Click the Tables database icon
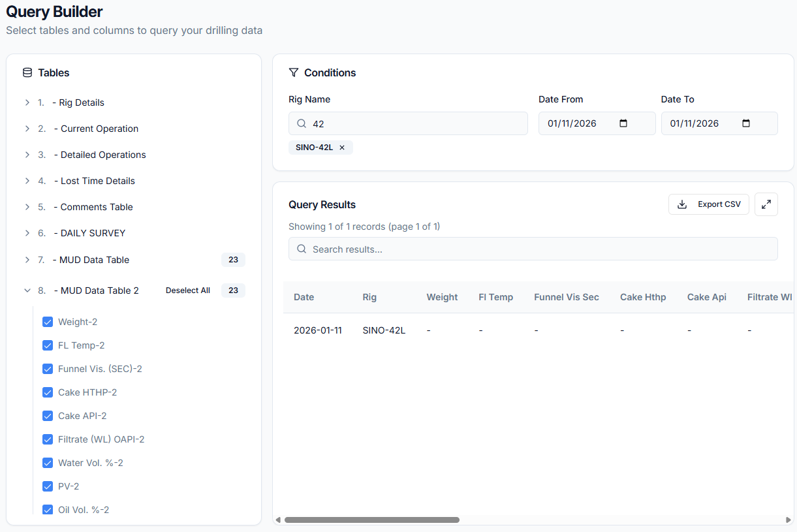The height and width of the screenshot is (532, 797). coord(27,72)
